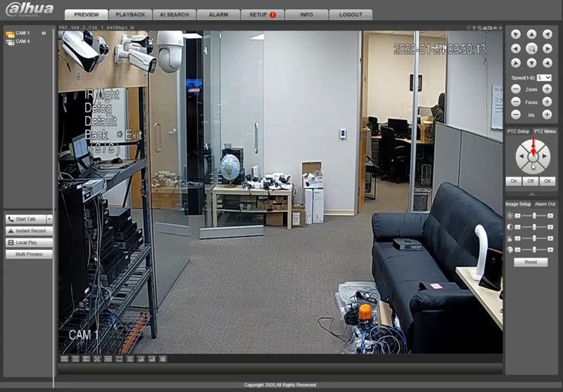Decrease Focus with the minus button
This screenshot has height=392, width=563.
coord(516,102)
